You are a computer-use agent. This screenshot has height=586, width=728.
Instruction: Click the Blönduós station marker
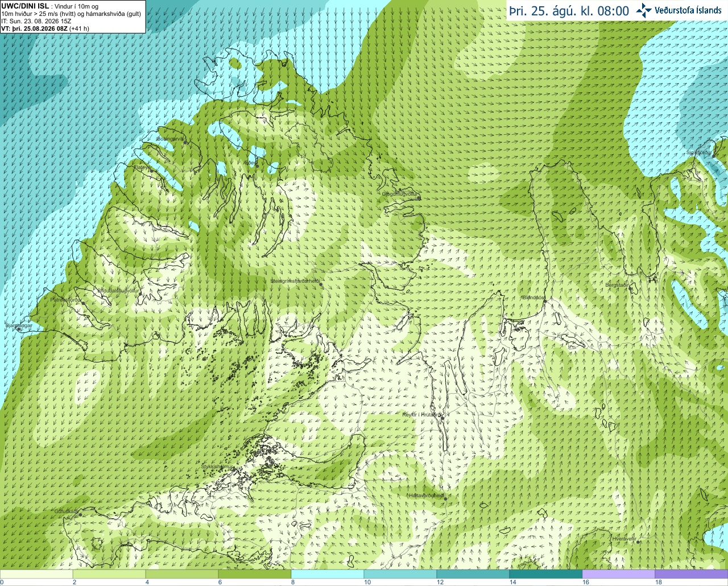click(x=545, y=301)
